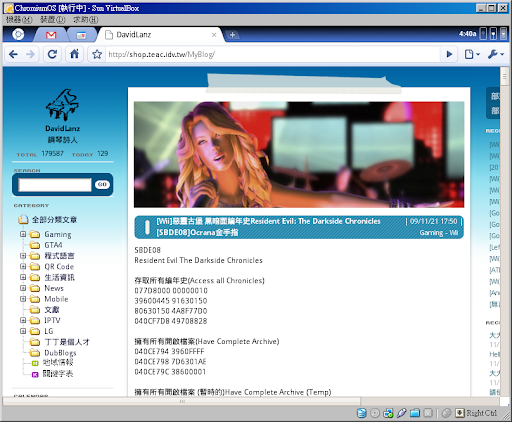Screen dimensions: 512x422
Task: Expand the IPTV folder node
Action: [23, 320]
